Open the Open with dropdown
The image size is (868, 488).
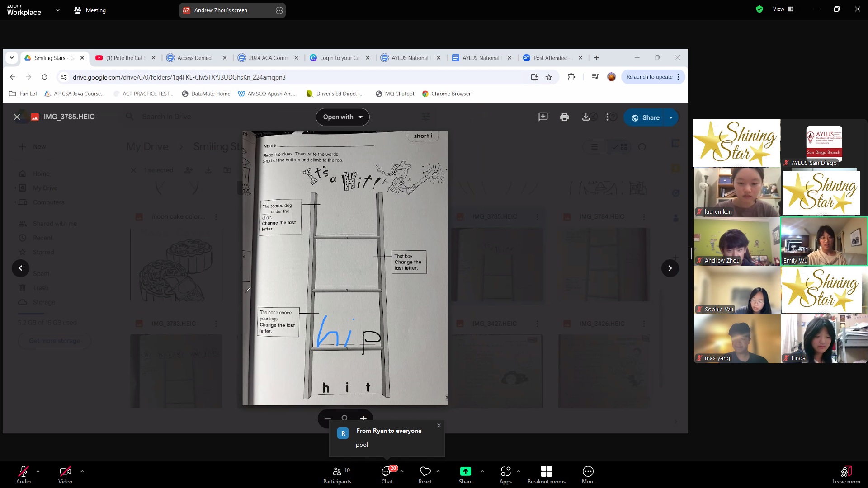343,117
